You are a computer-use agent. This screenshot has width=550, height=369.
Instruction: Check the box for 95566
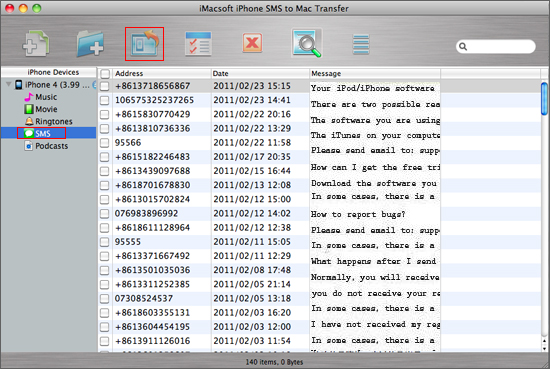click(x=105, y=143)
